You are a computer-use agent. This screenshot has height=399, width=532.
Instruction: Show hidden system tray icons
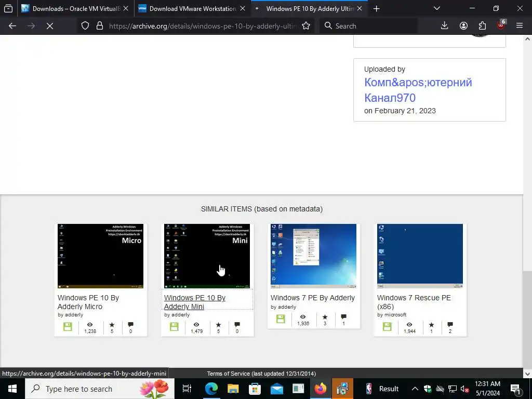(x=415, y=389)
